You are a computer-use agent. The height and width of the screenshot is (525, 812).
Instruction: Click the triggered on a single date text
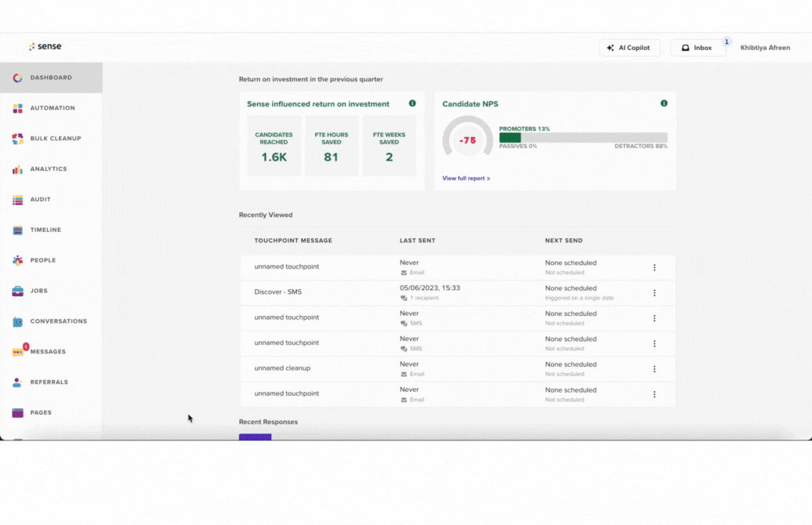coord(579,299)
